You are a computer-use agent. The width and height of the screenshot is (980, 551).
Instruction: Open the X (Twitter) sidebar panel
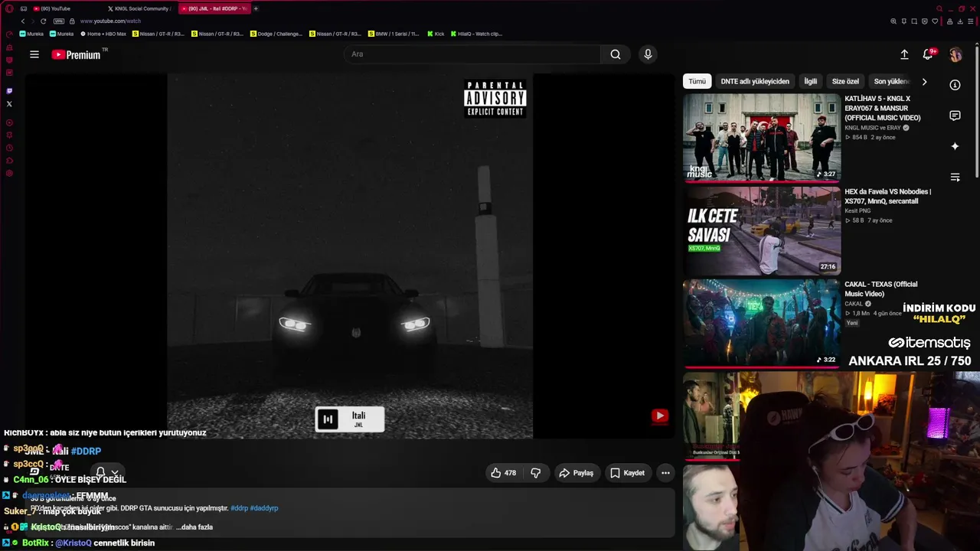9,104
